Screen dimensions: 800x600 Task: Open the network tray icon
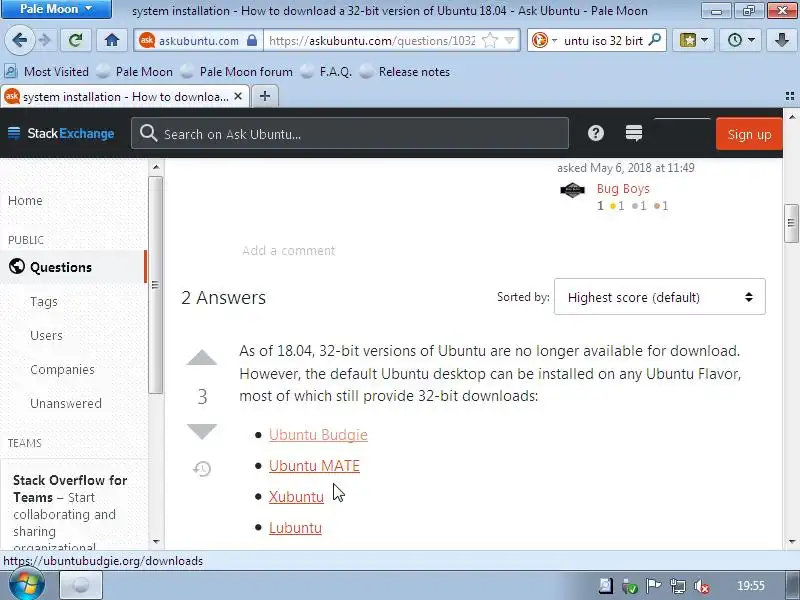[x=678, y=586]
